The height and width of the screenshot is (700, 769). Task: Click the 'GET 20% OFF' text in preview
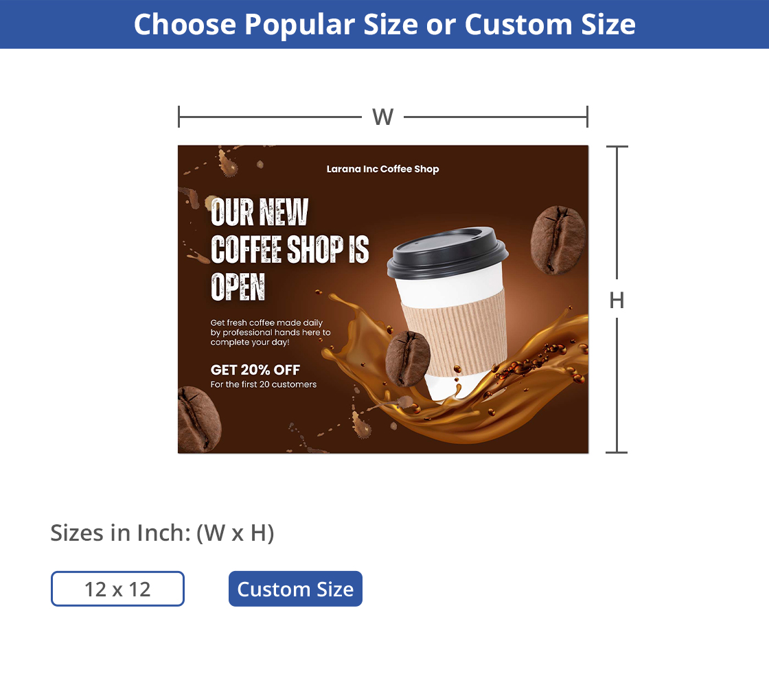point(255,370)
